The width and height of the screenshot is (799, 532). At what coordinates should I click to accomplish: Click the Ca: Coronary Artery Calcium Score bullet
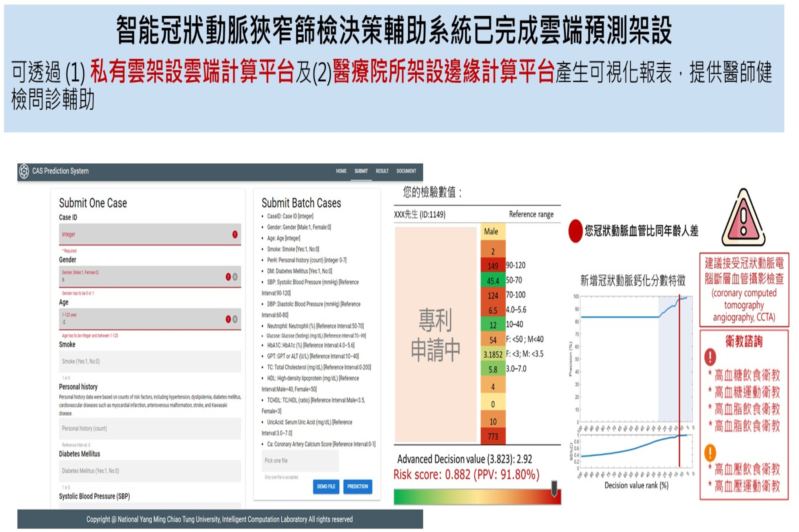coord(321,444)
